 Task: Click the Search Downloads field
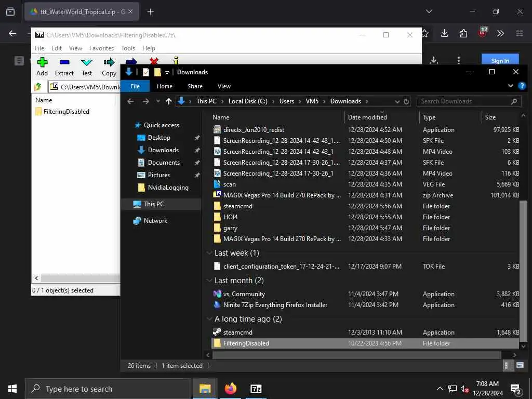[469, 101]
